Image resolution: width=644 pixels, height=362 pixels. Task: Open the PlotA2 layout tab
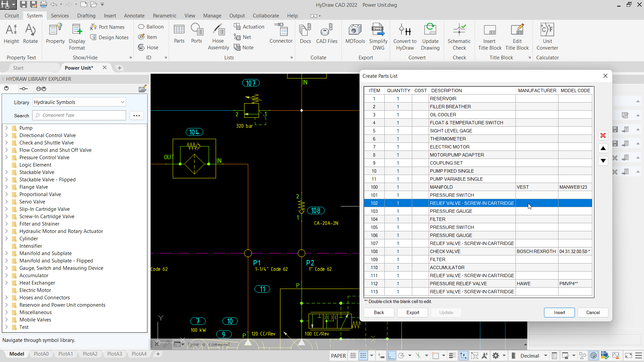tap(90, 354)
